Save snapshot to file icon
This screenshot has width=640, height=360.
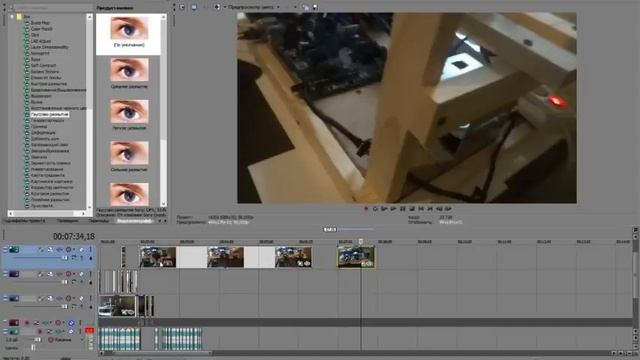tap(315, 7)
